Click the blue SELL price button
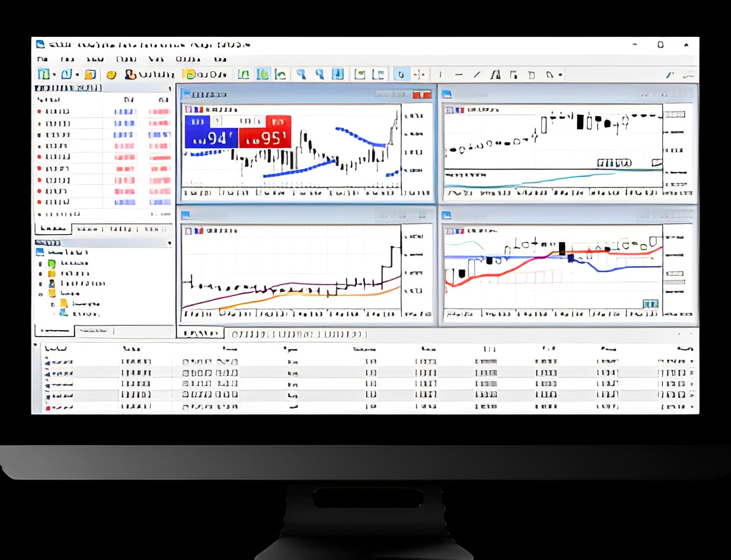Viewport: 731px width, 560px height. pos(211,138)
